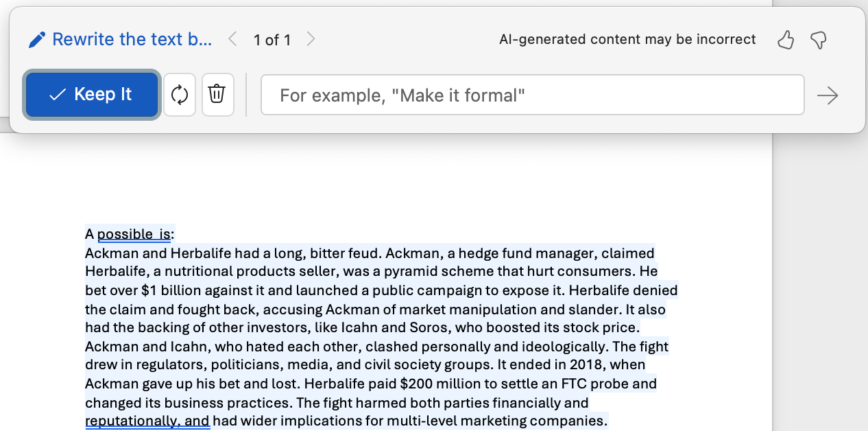868x431 pixels.
Task: Regenerate the rewritten text
Action: [180, 94]
